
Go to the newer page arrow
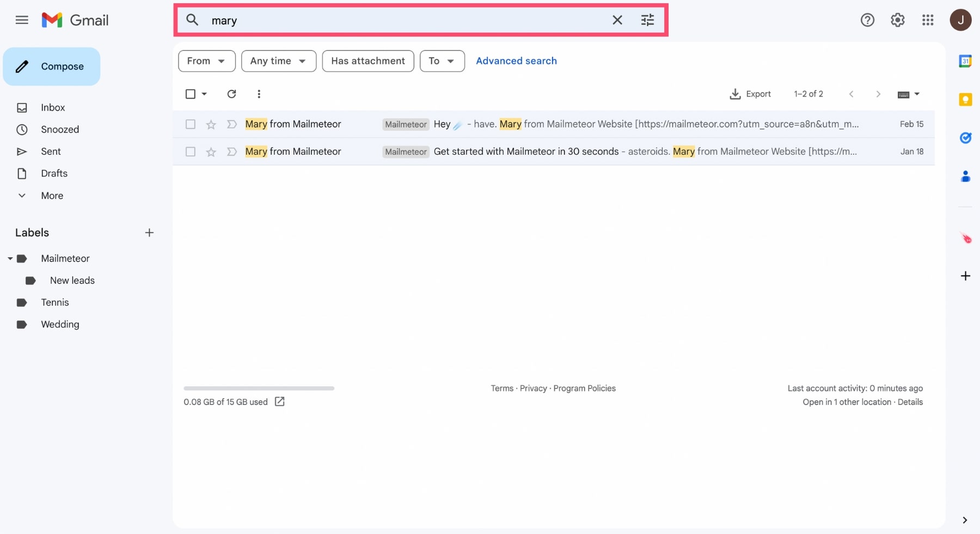coord(852,94)
